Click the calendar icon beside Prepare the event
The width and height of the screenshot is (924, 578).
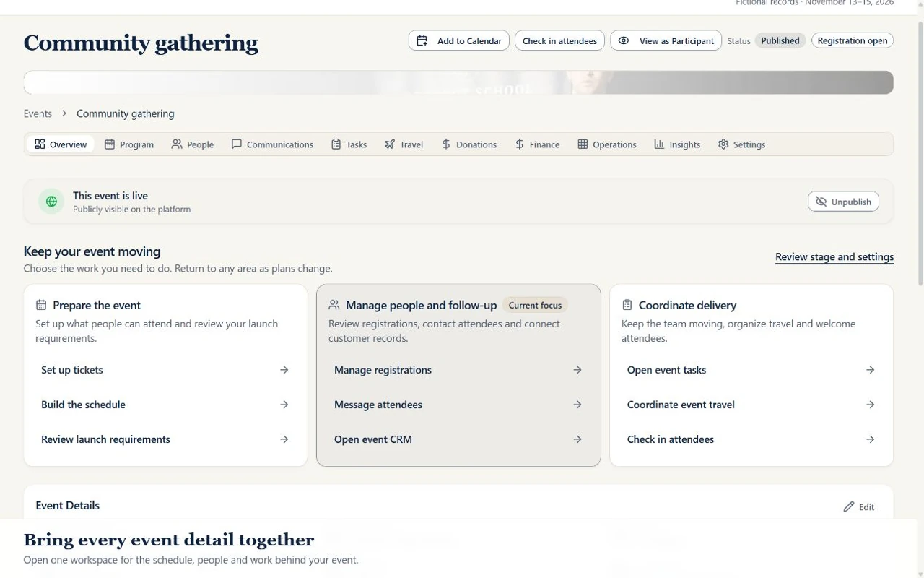[41, 305]
